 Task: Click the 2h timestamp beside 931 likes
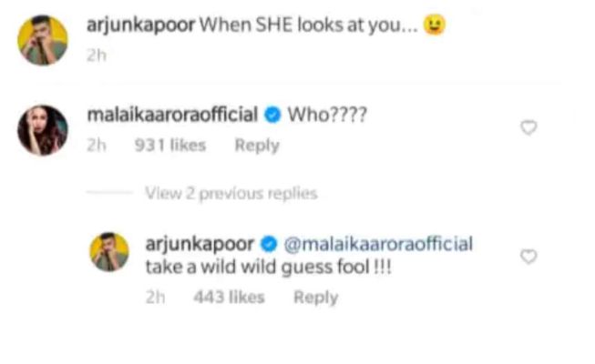(x=97, y=146)
